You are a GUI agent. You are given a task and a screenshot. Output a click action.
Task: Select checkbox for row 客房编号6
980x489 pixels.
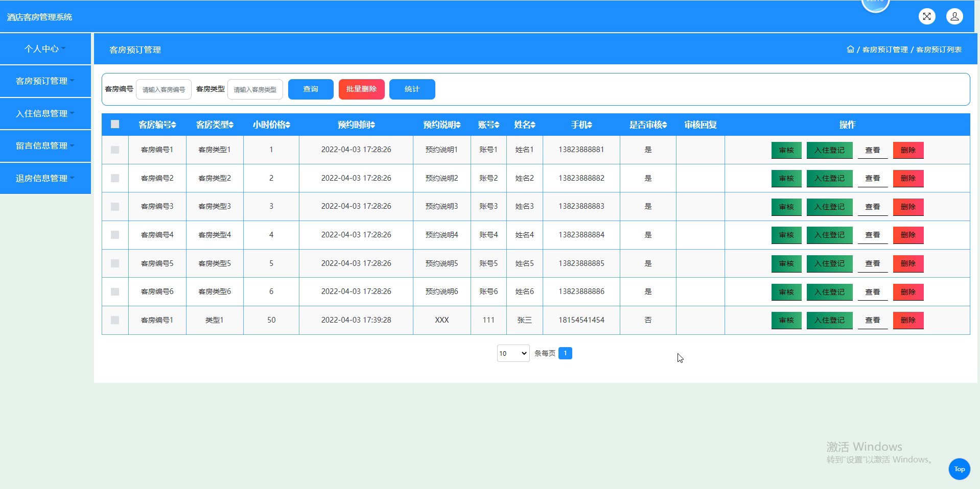(x=115, y=292)
